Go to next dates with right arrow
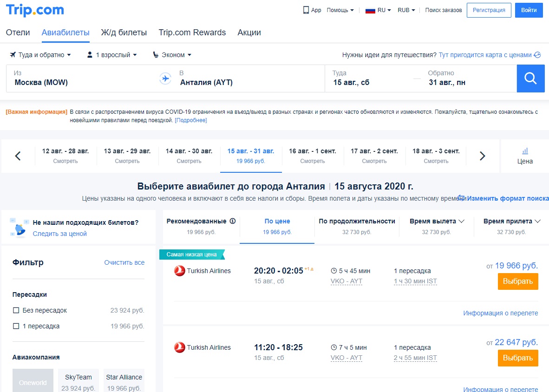 pos(483,156)
